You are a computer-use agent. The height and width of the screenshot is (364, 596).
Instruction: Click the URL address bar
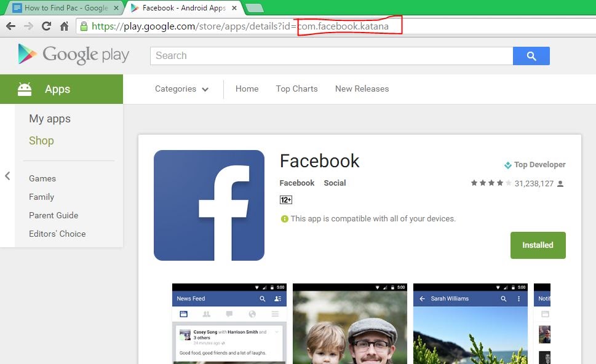(x=336, y=26)
